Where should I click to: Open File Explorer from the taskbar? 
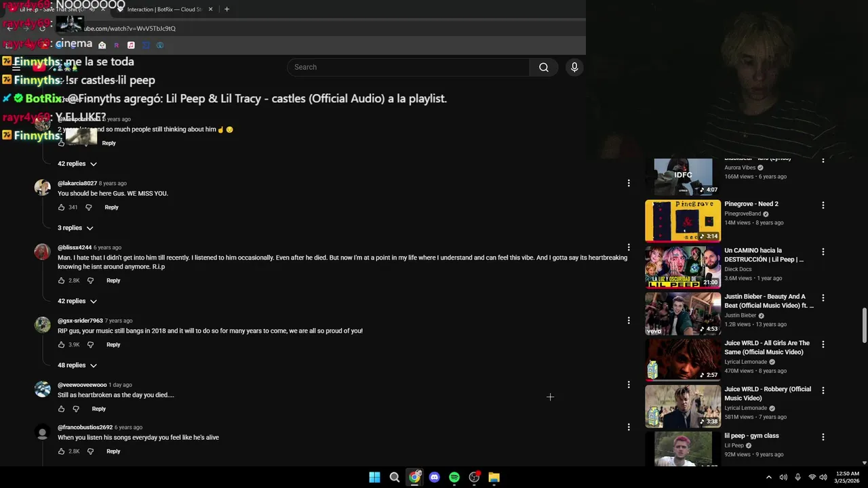coord(494,477)
